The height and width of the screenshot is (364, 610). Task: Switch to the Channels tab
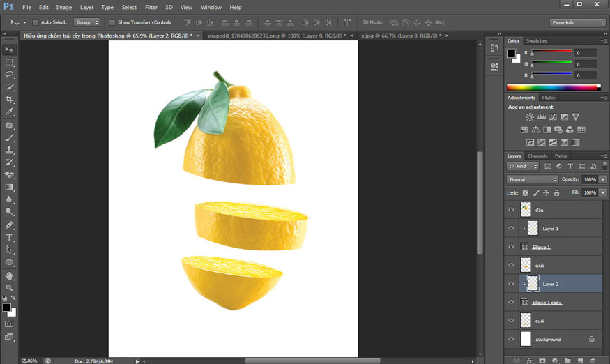click(537, 156)
